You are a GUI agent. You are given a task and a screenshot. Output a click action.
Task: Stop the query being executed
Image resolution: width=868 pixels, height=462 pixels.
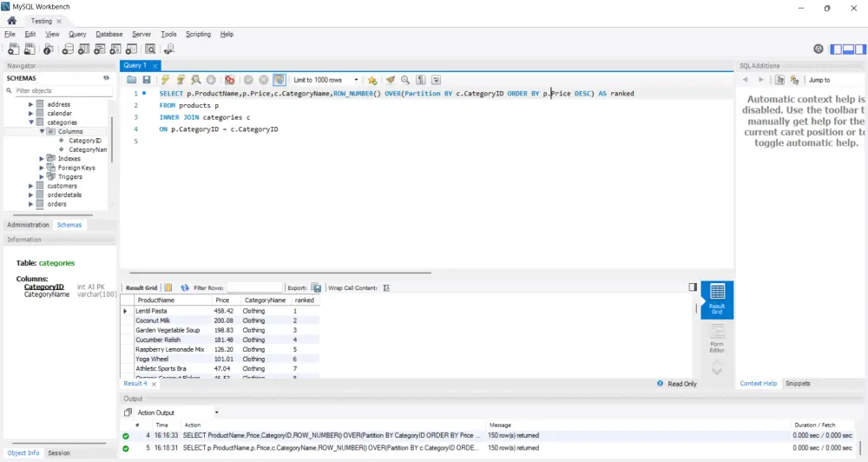(x=211, y=80)
